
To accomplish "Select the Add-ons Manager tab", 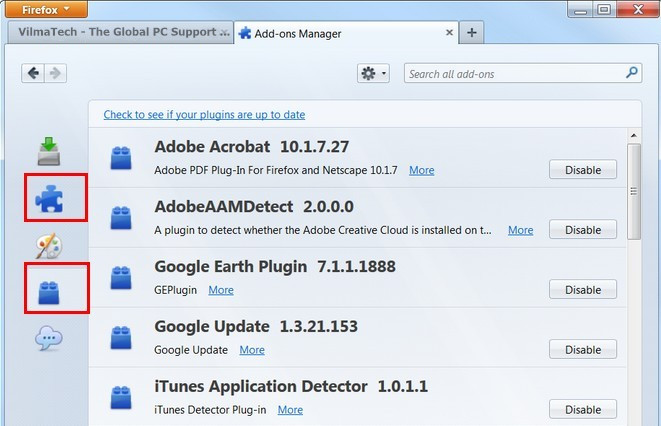I will coord(346,33).
